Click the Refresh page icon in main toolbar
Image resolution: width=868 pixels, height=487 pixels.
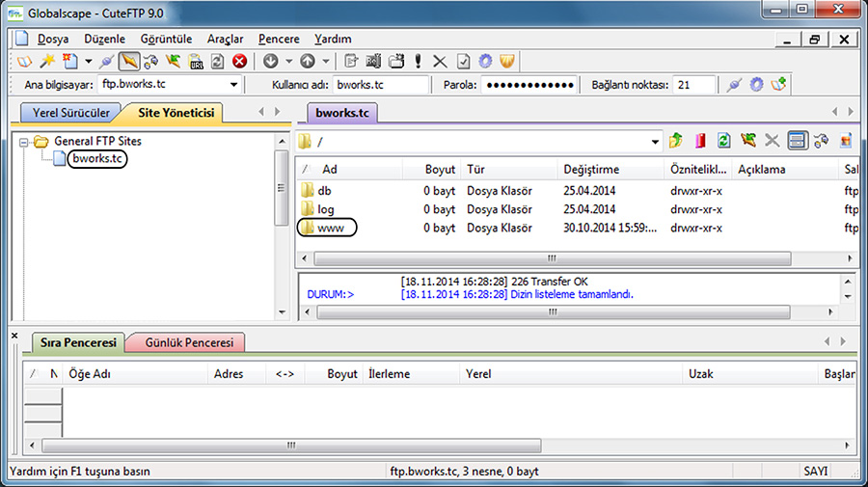click(x=218, y=62)
